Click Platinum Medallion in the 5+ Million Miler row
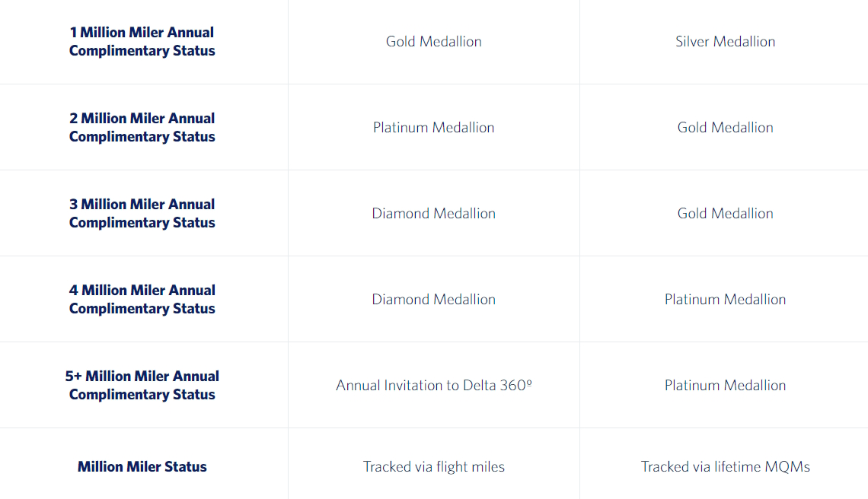Screen dimensions: 868x499 coord(725,386)
